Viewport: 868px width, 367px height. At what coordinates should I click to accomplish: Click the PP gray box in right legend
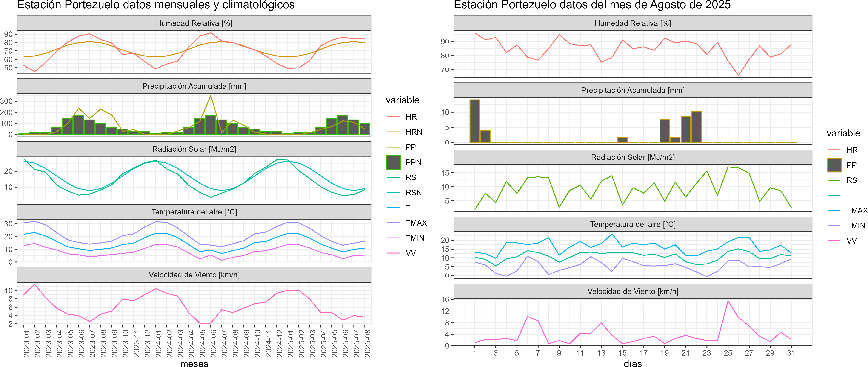[834, 165]
